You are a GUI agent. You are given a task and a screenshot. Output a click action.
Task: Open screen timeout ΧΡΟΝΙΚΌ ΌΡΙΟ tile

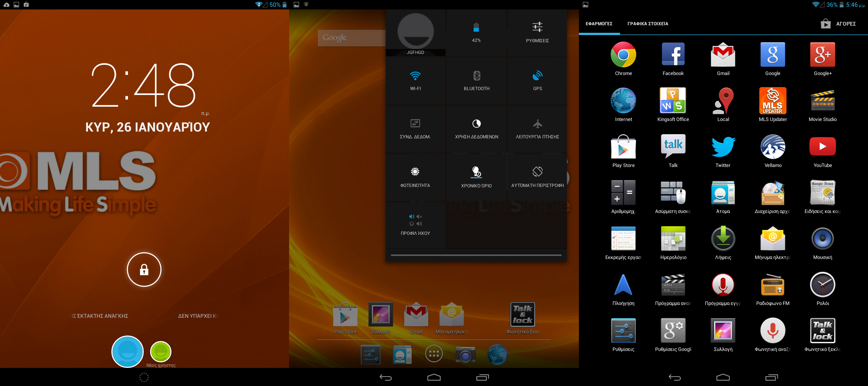(x=477, y=177)
